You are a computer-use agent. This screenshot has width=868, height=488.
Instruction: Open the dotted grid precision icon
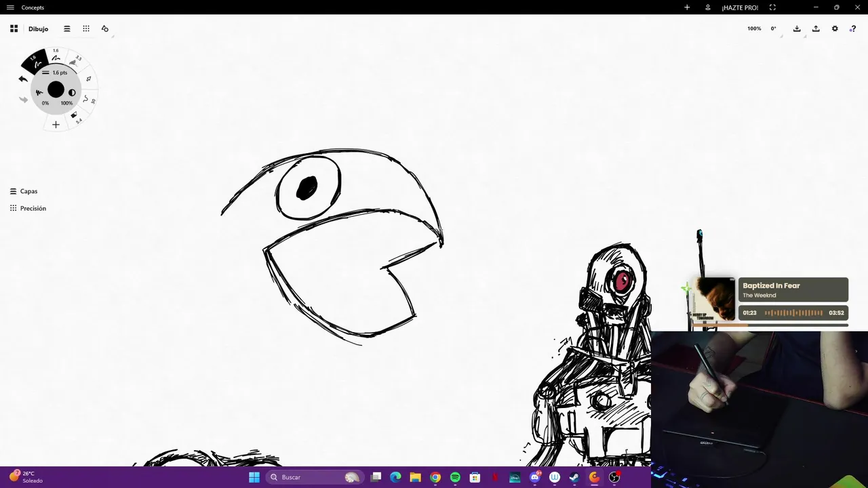coord(86,28)
